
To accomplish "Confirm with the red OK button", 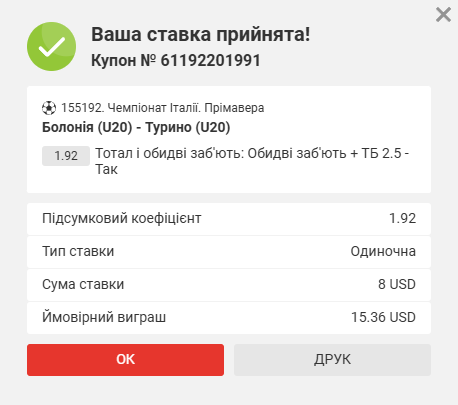I will [x=125, y=360].
